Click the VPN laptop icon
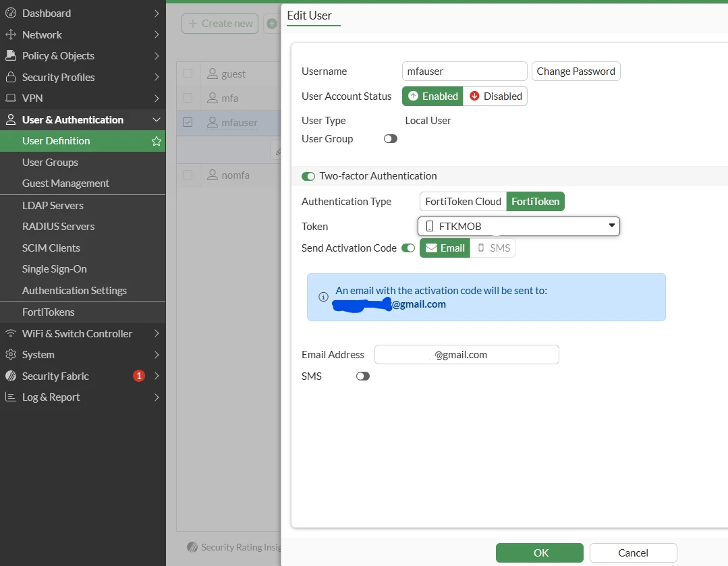The width and height of the screenshot is (728, 566). (11, 98)
